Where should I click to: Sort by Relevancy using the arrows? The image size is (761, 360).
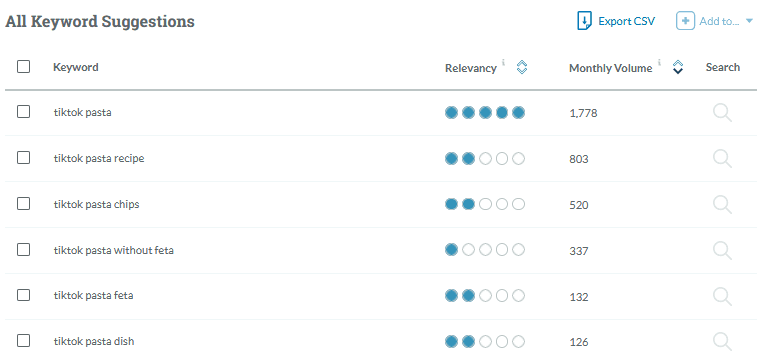pyautogui.click(x=522, y=67)
